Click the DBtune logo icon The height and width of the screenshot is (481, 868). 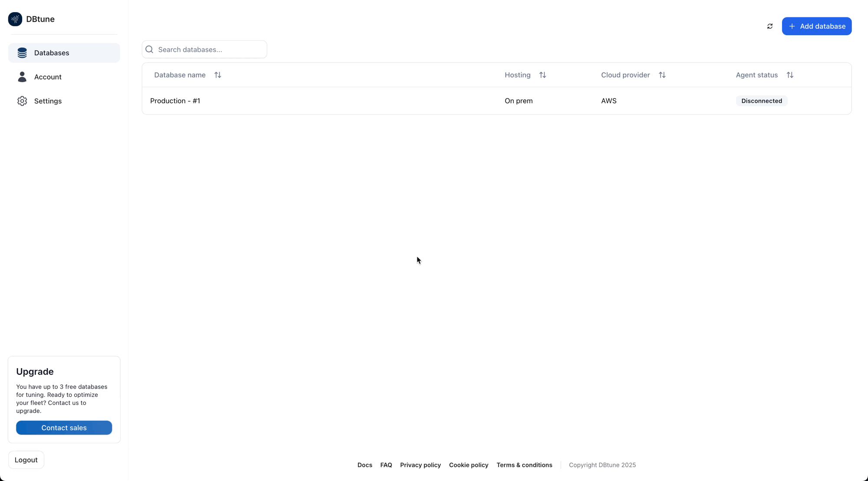tap(15, 18)
